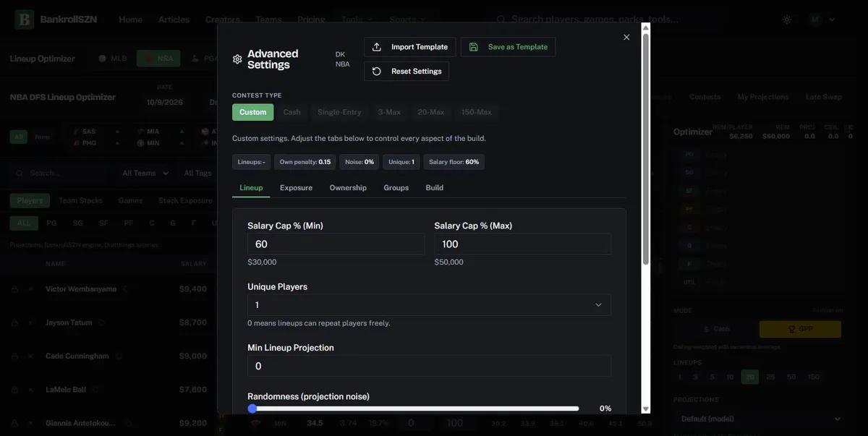Open the Tools menu dropdown
Image resolution: width=868 pixels, height=436 pixels.
point(357,20)
